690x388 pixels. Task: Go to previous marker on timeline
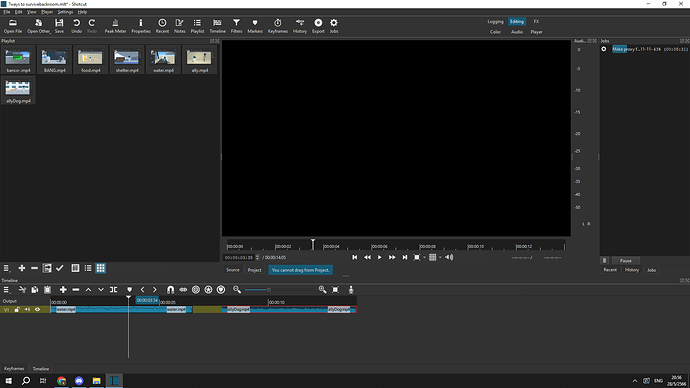point(142,289)
